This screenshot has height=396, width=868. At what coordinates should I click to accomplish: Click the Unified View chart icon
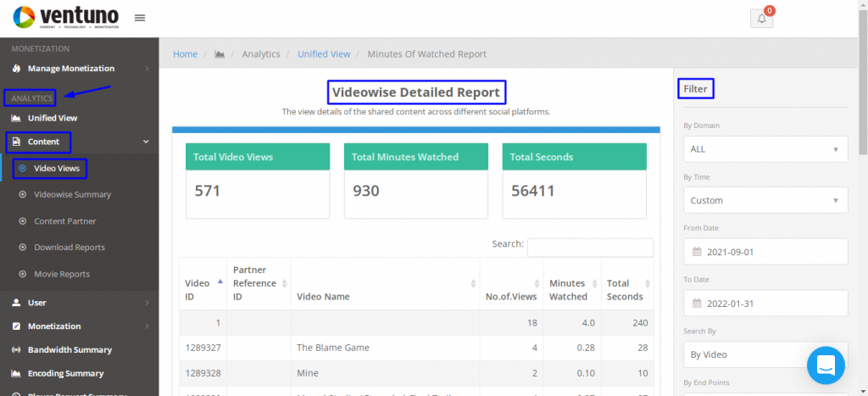(x=17, y=118)
